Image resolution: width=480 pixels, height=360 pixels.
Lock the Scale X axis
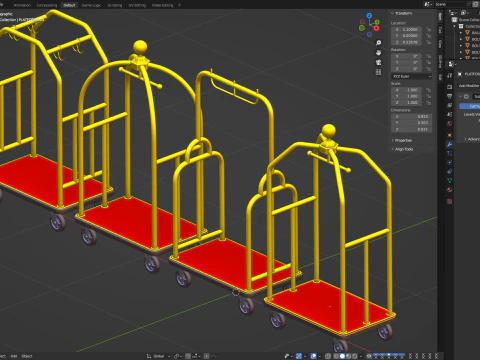(x=429, y=90)
